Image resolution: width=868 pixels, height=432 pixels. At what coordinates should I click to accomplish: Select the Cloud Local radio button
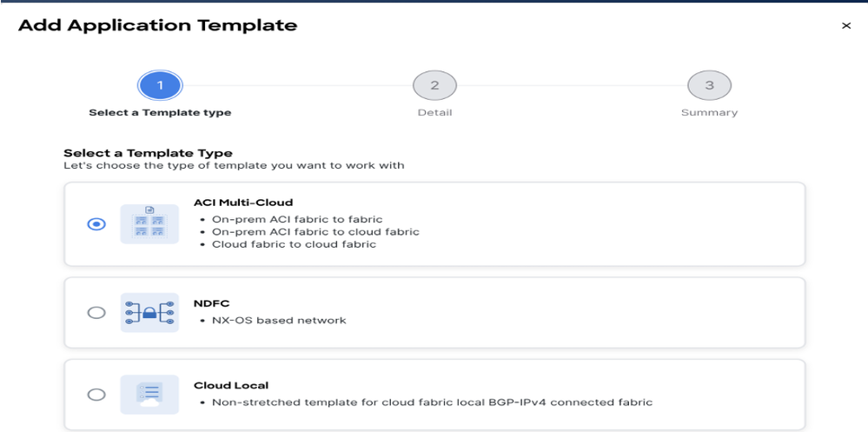click(96, 395)
